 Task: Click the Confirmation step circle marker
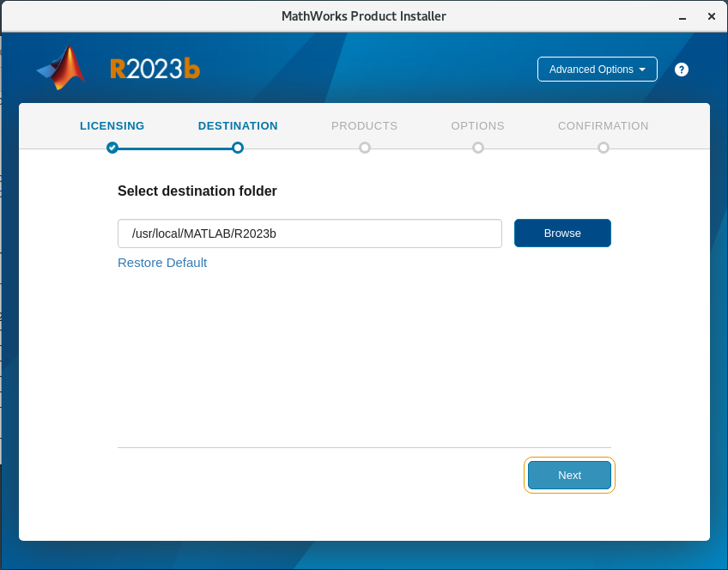(x=604, y=148)
